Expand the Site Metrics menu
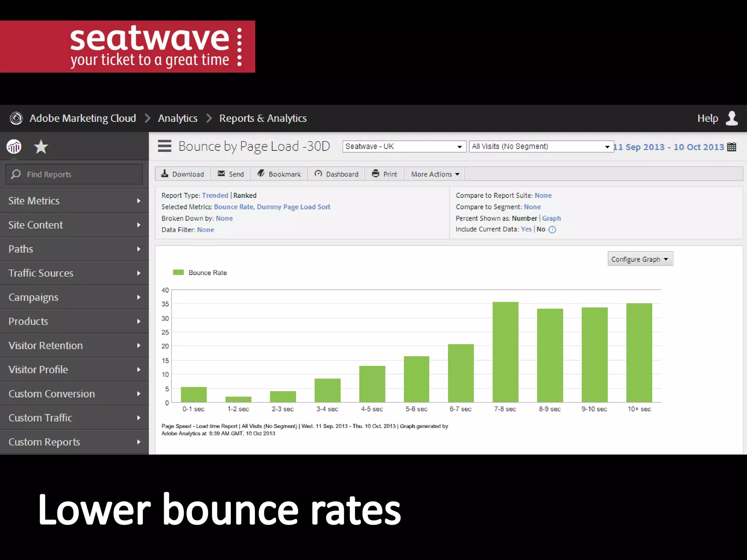This screenshot has width=747, height=560. point(74,201)
